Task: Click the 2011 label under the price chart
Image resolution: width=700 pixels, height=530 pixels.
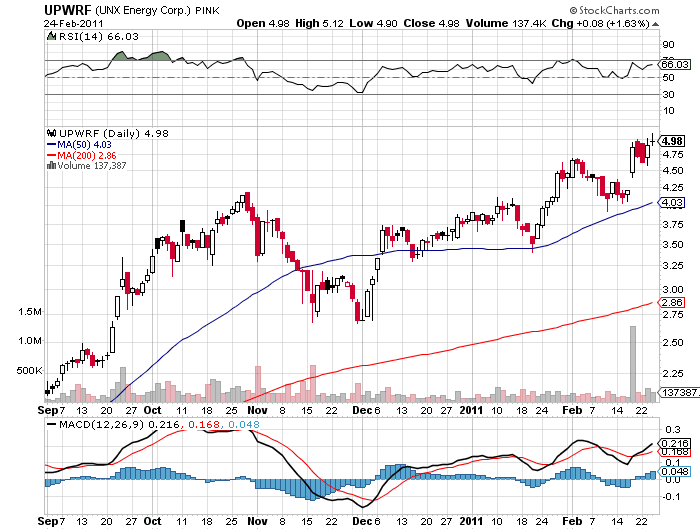Action: (x=471, y=410)
